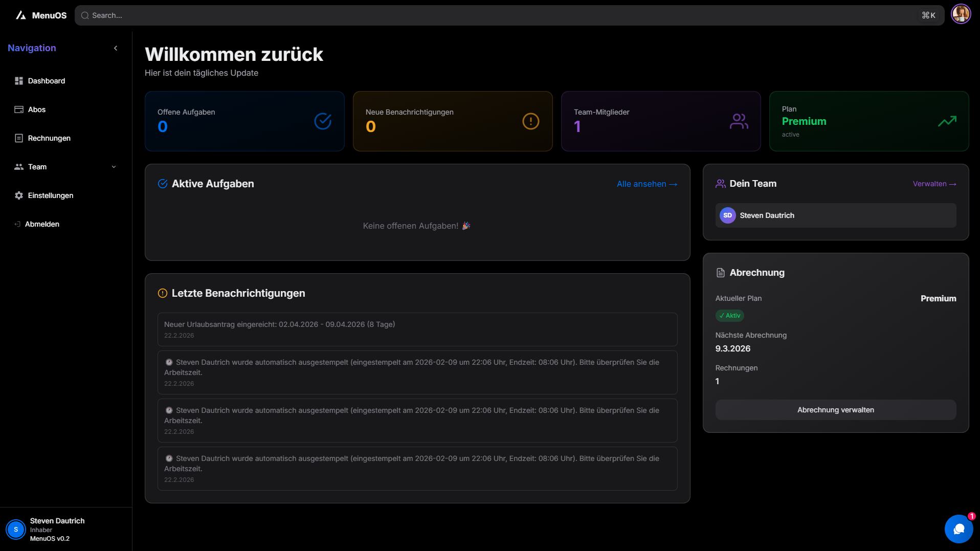Click inside the search field
Screen dimensions: 980x551
pos(307,15)
